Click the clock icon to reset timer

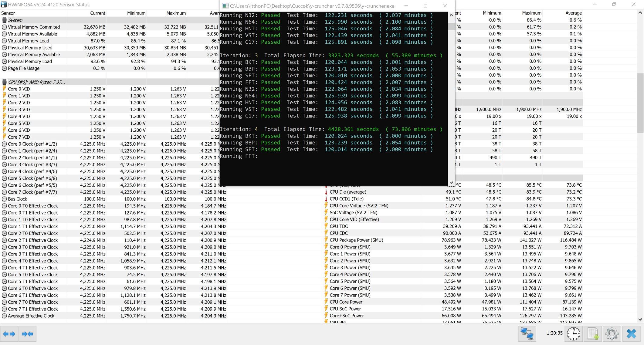click(574, 334)
